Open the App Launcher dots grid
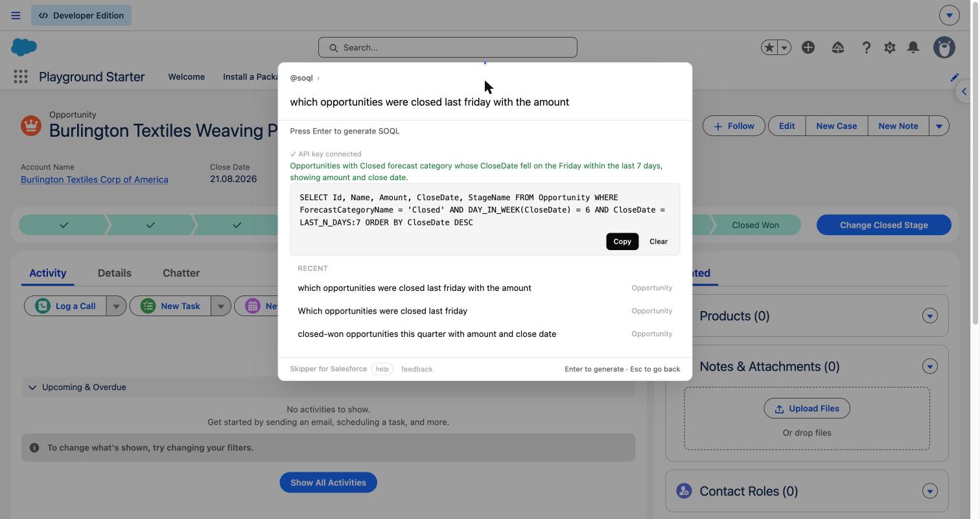 (x=21, y=77)
